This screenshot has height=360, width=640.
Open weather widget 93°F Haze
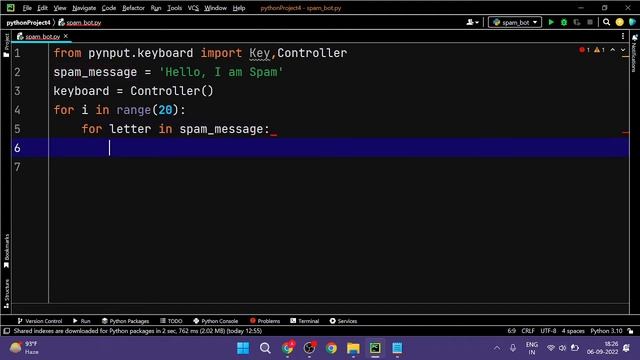pos(24,348)
